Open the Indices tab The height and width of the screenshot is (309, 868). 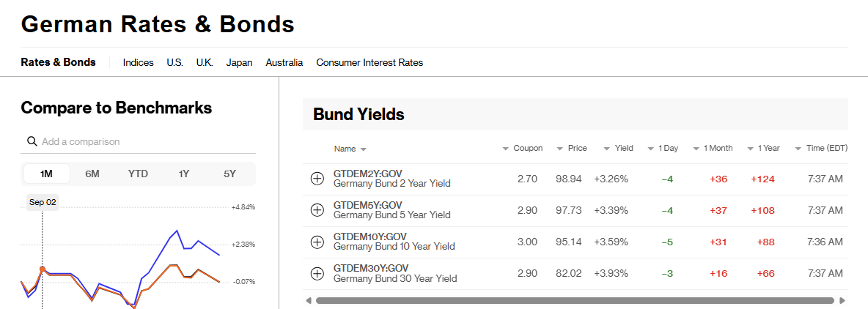coord(139,62)
